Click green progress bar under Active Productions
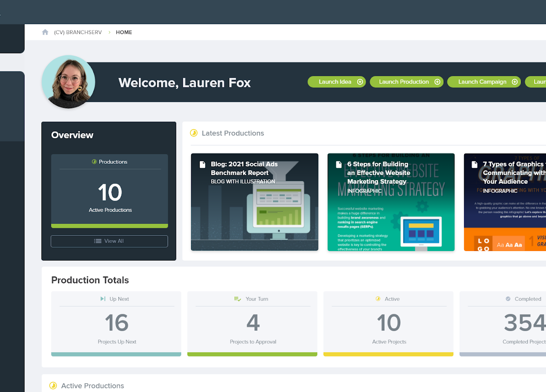This screenshot has height=392, width=546. pyautogui.click(x=109, y=226)
